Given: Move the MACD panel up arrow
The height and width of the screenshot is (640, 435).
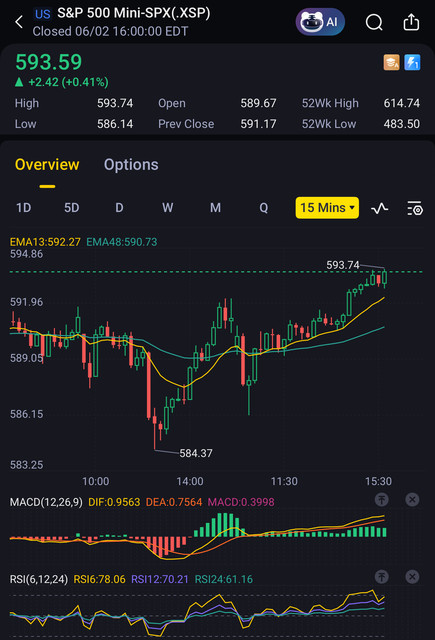Looking at the screenshot, I should [x=382, y=499].
